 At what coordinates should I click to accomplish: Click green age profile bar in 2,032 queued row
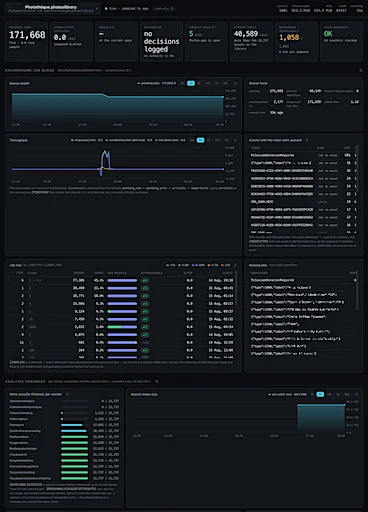click(122, 327)
